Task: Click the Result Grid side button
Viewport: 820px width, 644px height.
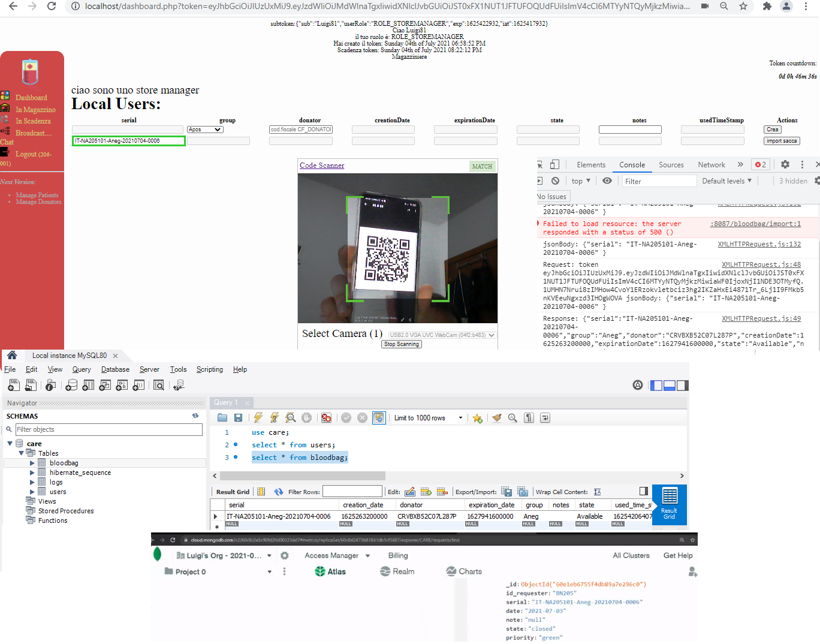Action: [x=670, y=505]
